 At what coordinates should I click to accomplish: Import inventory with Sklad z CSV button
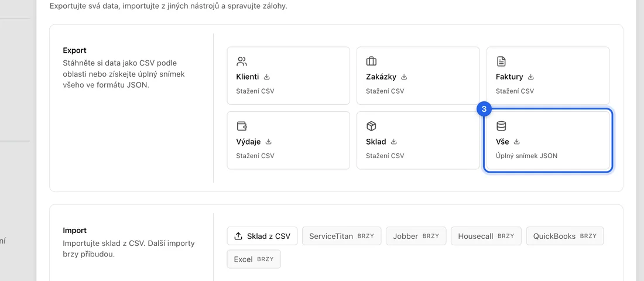point(262,236)
